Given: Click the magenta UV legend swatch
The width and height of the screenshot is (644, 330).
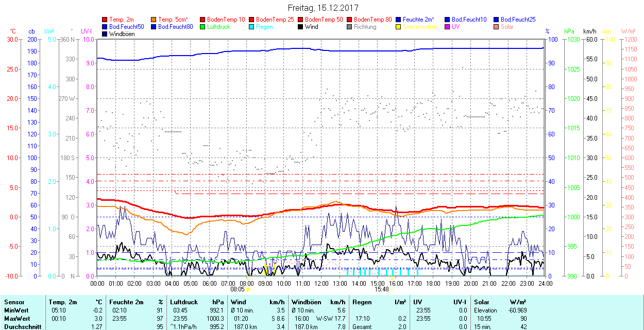Looking at the screenshot, I should [x=448, y=27].
